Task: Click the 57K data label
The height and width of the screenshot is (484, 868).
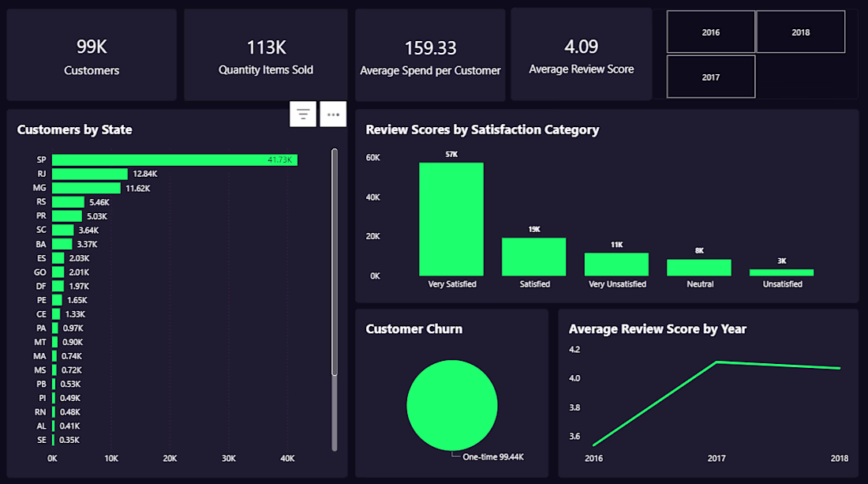Action: (451, 155)
